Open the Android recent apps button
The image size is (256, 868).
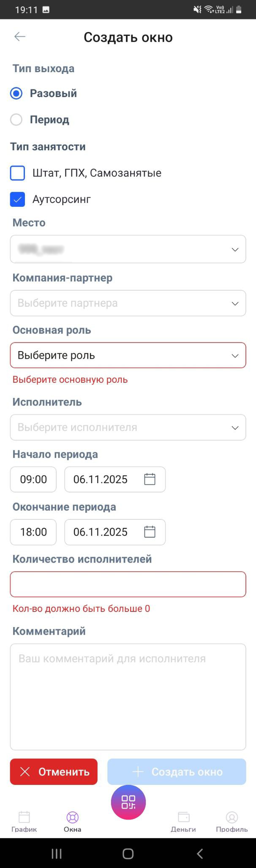coord(57,854)
